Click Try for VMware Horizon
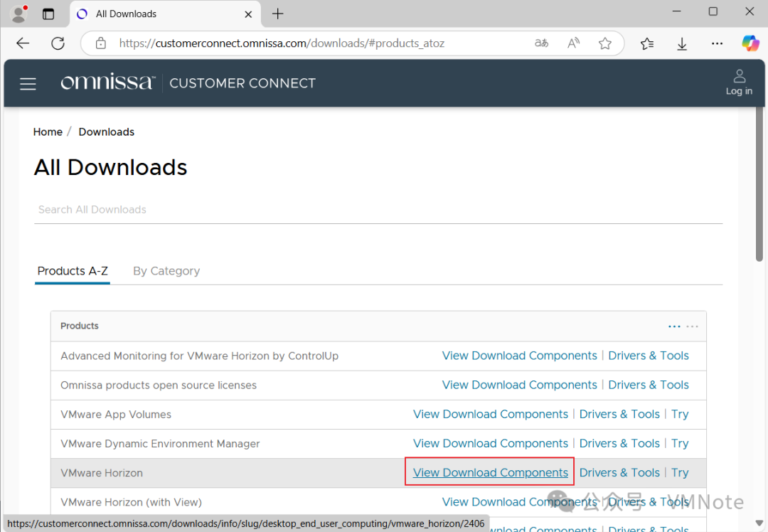This screenshot has height=532, width=768. click(680, 473)
